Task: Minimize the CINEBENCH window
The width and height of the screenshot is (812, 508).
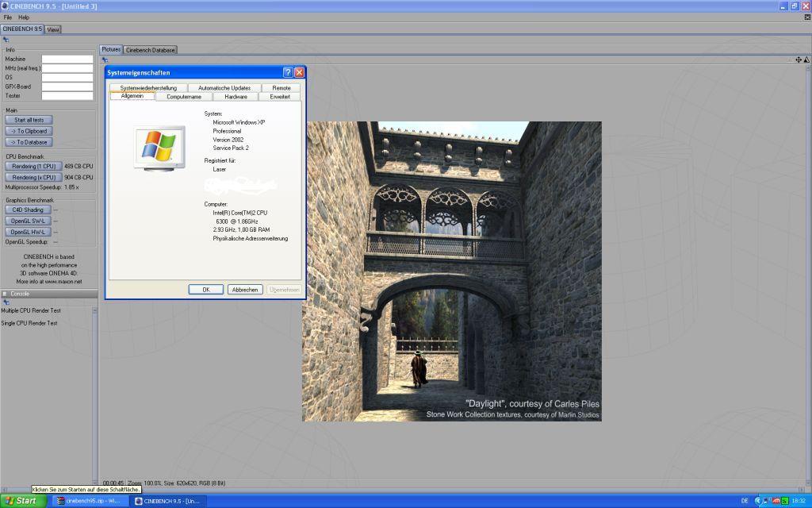Action: (x=783, y=6)
